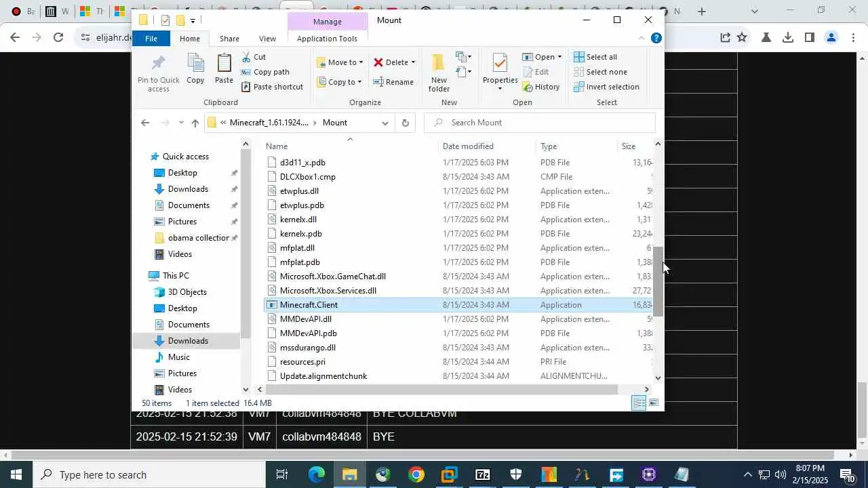This screenshot has width=868, height=488.
Task: Select 3D Objects in navigation pane
Action: (x=187, y=292)
